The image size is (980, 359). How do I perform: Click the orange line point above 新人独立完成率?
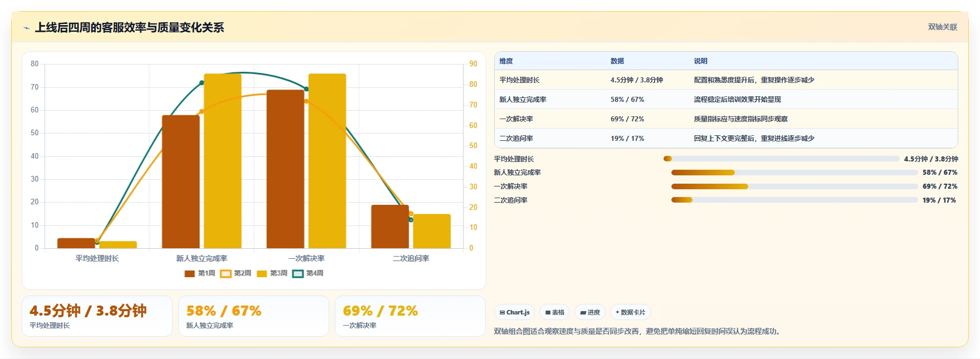point(202,111)
